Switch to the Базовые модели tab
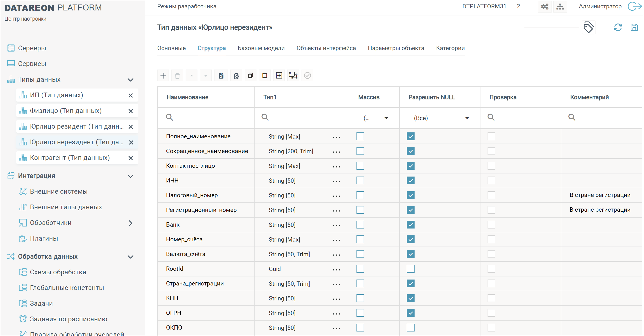The height and width of the screenshot is (336, 644). point(261,48)
